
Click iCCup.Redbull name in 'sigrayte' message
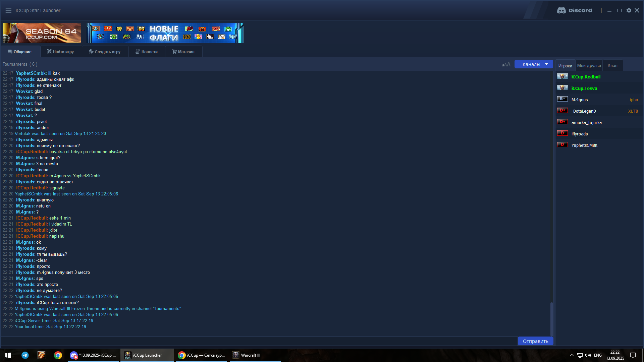tap(32, 188)
